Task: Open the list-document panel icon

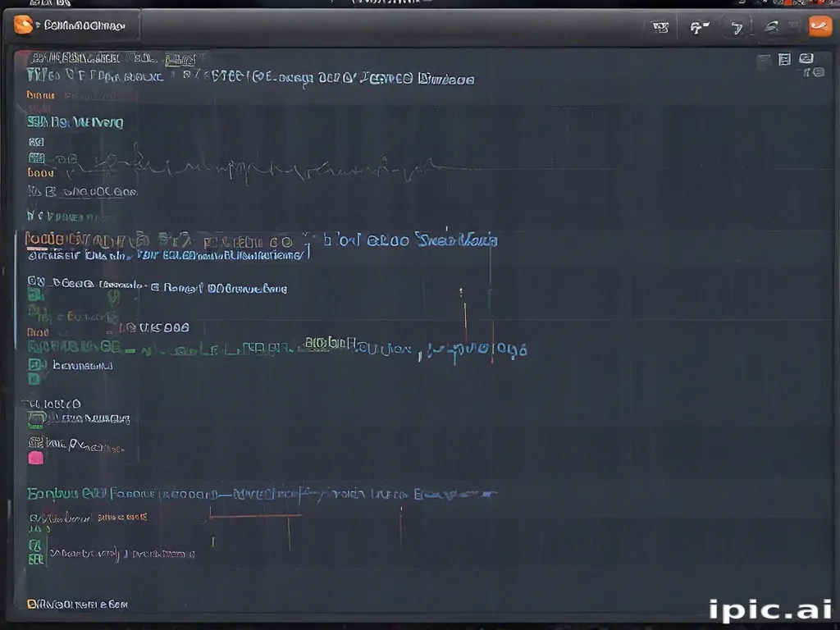Action: (784, 59)
